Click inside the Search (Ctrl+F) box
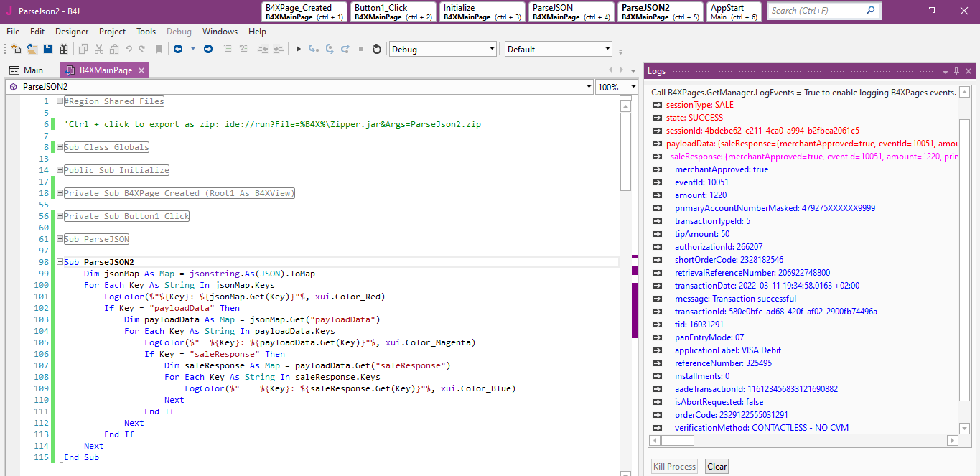 [x=816, y=11]
